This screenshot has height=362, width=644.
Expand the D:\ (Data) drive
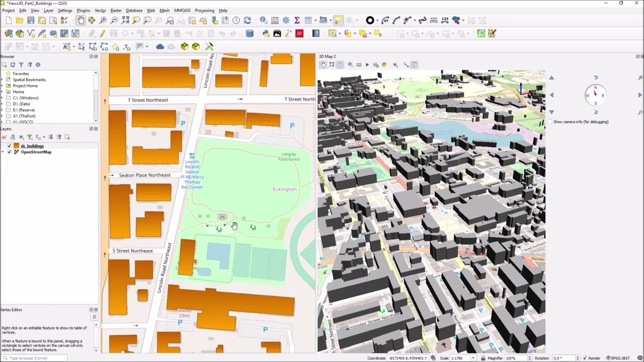click(x=3, y=104)
